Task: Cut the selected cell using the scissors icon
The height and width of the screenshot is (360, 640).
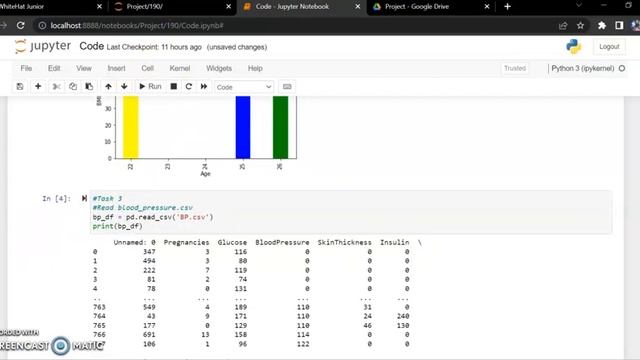Action: tap(56, 87)
